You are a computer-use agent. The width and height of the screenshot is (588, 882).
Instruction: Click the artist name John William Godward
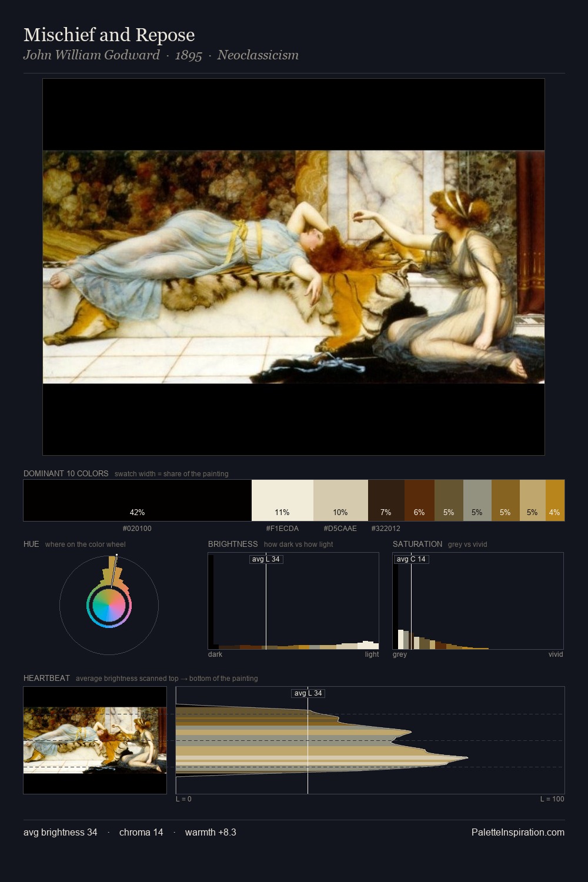click(x=92, y=55)
